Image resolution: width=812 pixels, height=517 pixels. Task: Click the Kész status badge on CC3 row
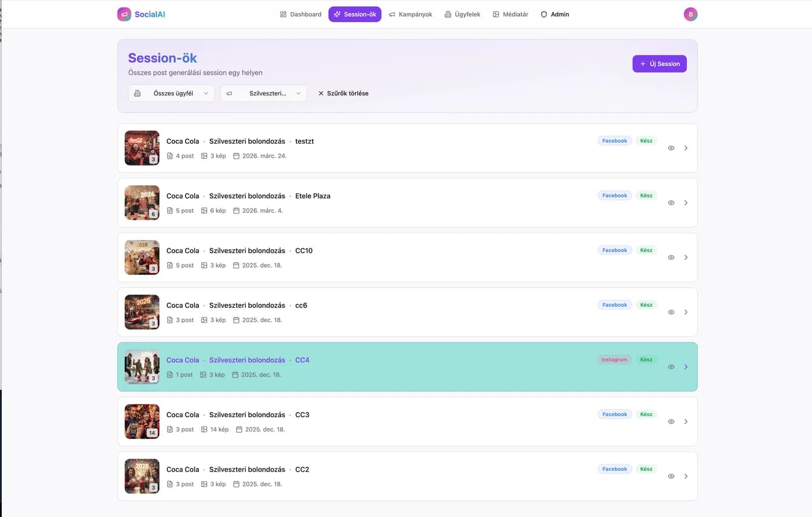point(646,414)
